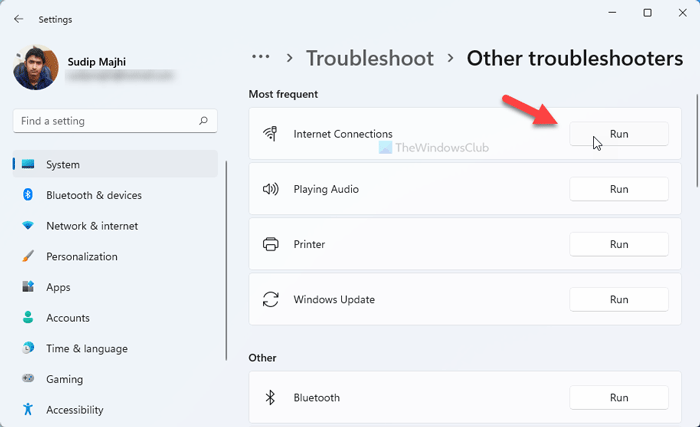The image size is (700, 427).
Task: Open Time & language settings
Action: pyautogui.click(x=86, y=349)
